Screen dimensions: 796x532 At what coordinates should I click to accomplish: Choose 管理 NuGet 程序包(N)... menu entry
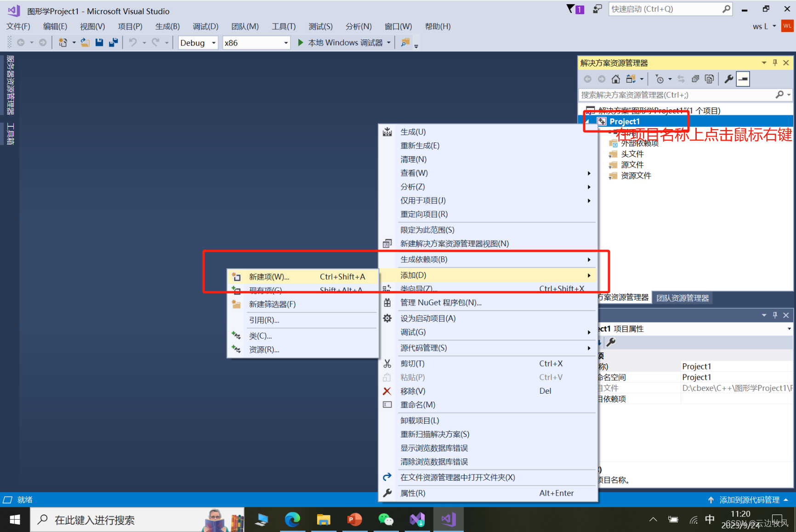488,303
